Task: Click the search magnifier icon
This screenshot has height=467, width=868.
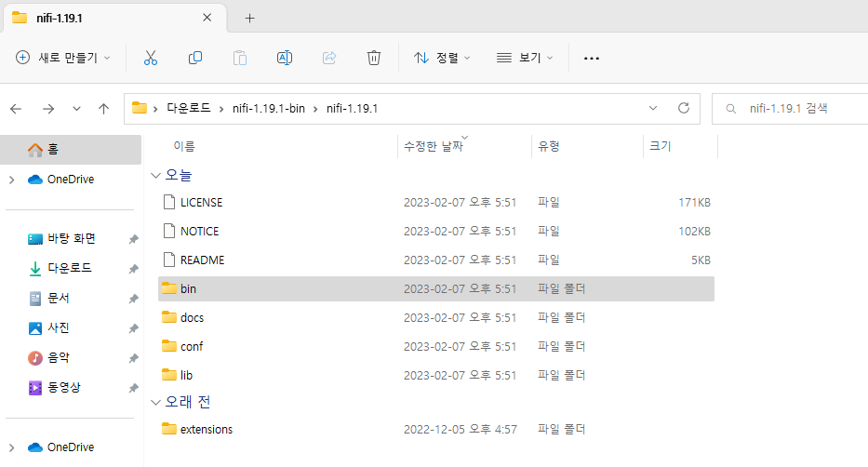Action: 731,109
